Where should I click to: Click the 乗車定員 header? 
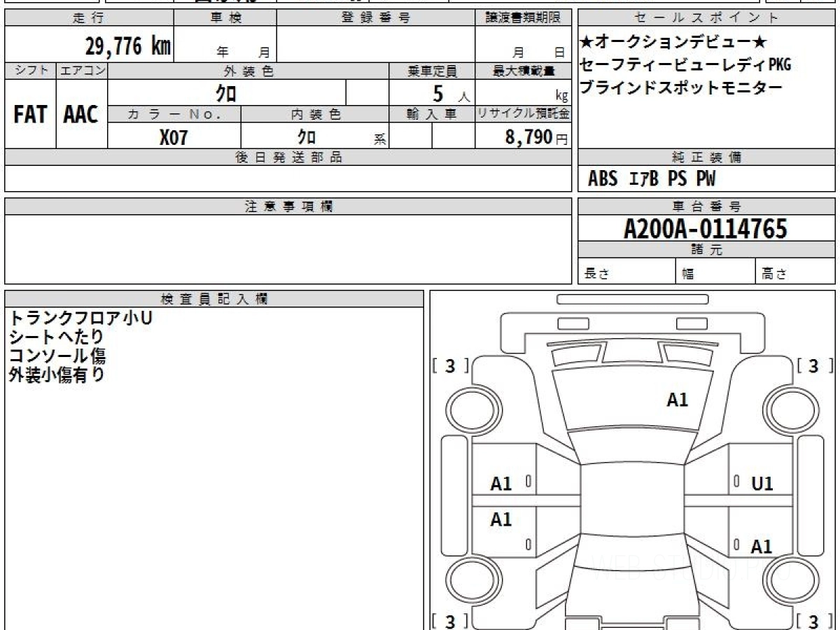click(x=432, y=71)
